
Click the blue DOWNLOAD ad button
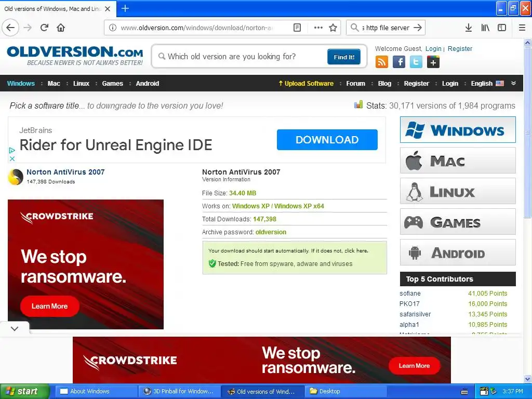(327, 140)
